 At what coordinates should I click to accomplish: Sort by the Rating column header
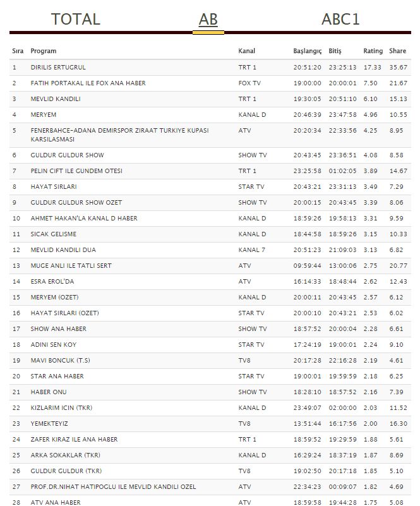[373, 51]
